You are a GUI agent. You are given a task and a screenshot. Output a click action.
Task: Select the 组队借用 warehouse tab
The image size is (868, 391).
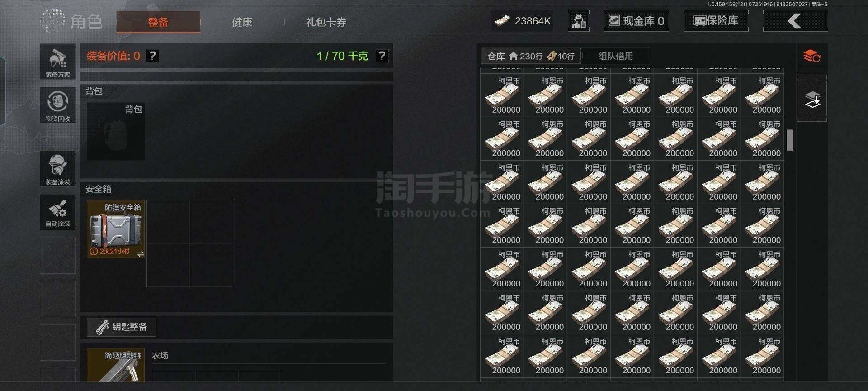point(616,56)
